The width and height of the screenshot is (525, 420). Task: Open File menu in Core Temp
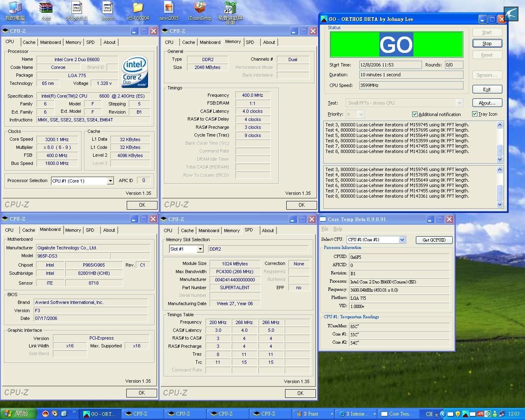coord(325,229)
